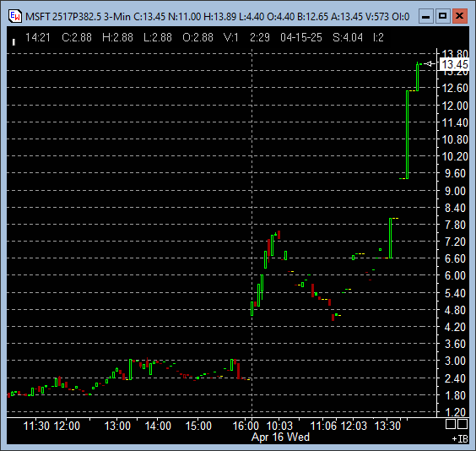Click the 13:30 time label on the axis
This screenshot has width=476, height=451.
(387, 426)
